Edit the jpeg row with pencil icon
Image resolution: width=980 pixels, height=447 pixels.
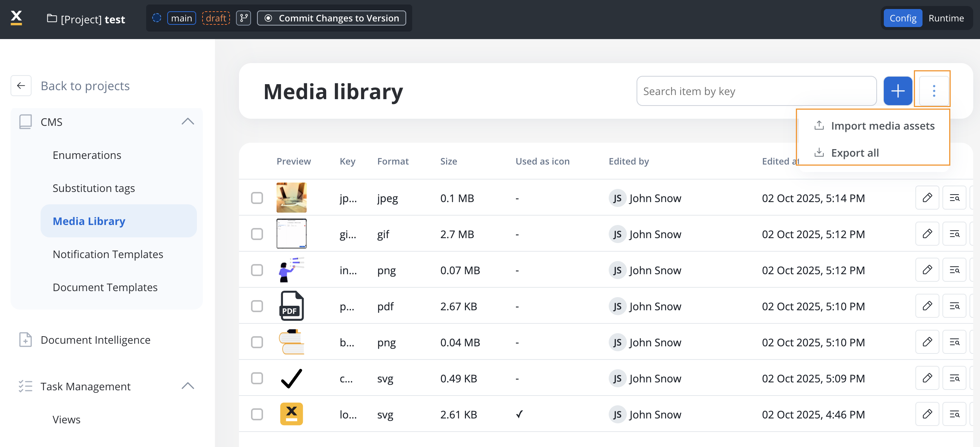pyautogui.click(x=927, y=198)
